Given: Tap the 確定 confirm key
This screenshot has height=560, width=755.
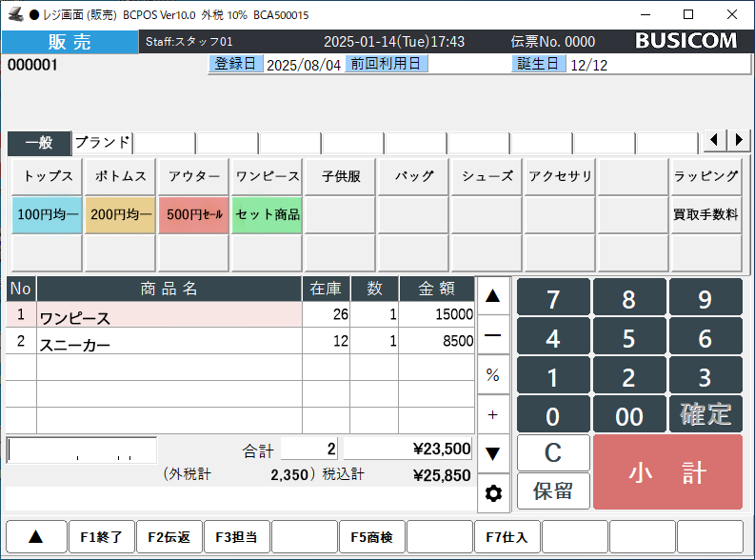Looking at the screenshot, I should click(x=705, y=414).
